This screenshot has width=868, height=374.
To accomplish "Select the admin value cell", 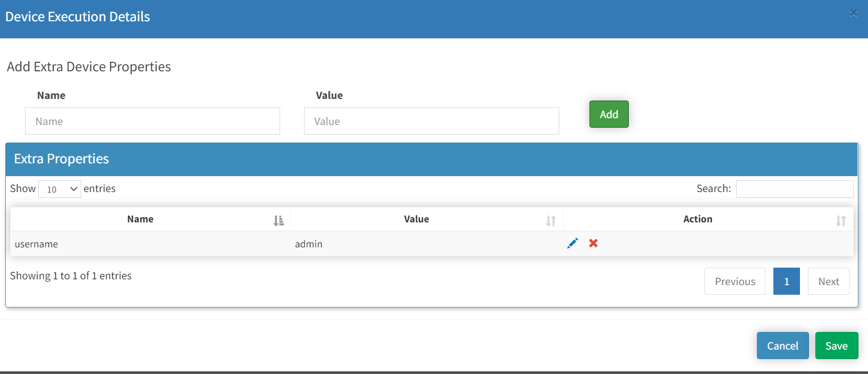I will click(x=309, y=244).
